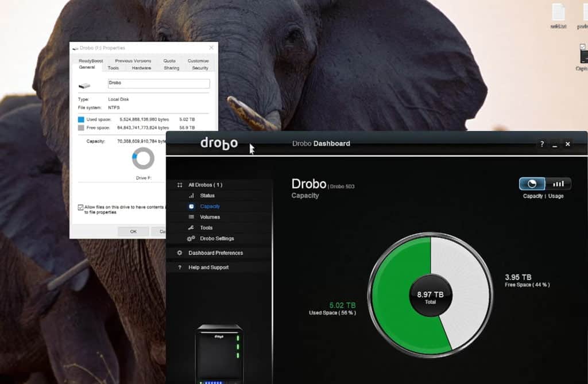Open the Status page label
Image resolution: width=588 pixels, height=384 pixels.
207,196
